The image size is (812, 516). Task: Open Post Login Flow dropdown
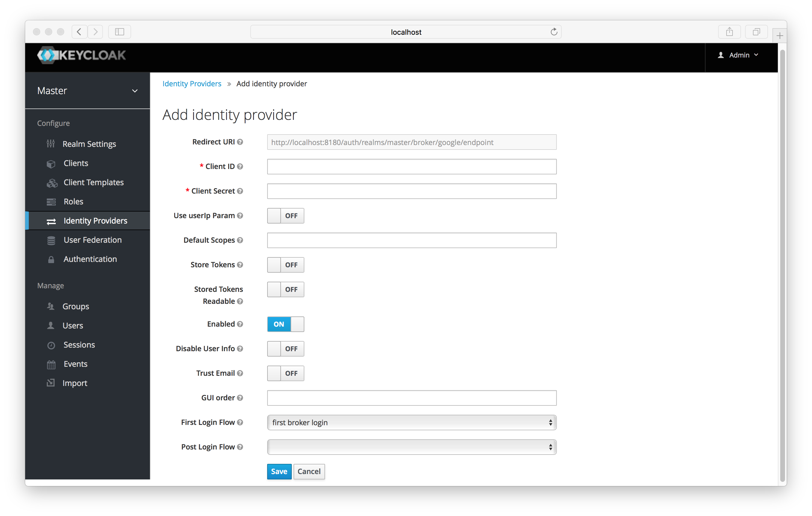pyautogui.click(x=411, y=447)
